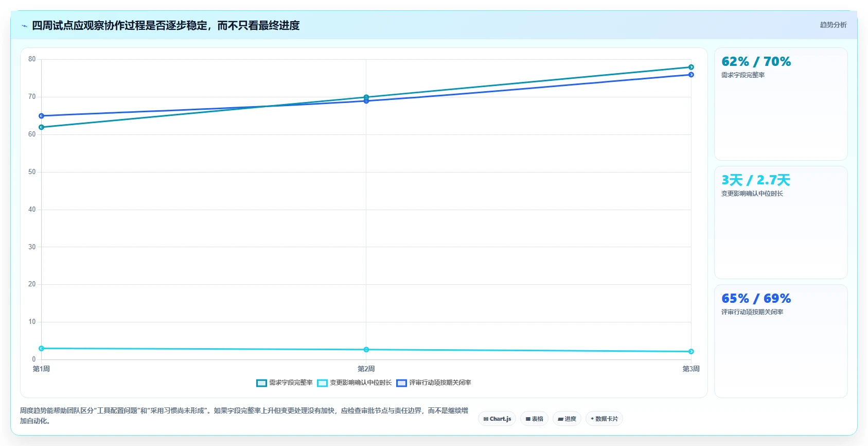Screen dimensions: 868x446
Task: Click the 80 tick on the y-axis
Action: point(32,59)
